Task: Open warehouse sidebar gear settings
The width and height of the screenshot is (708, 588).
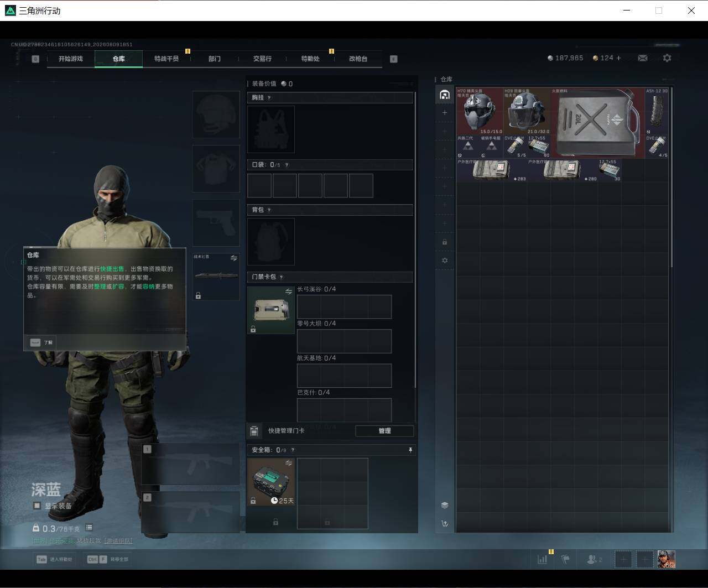Action: click(445, 261)
